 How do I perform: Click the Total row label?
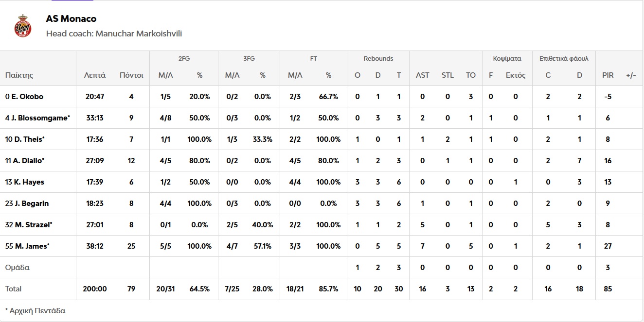[x=13, y=289]
